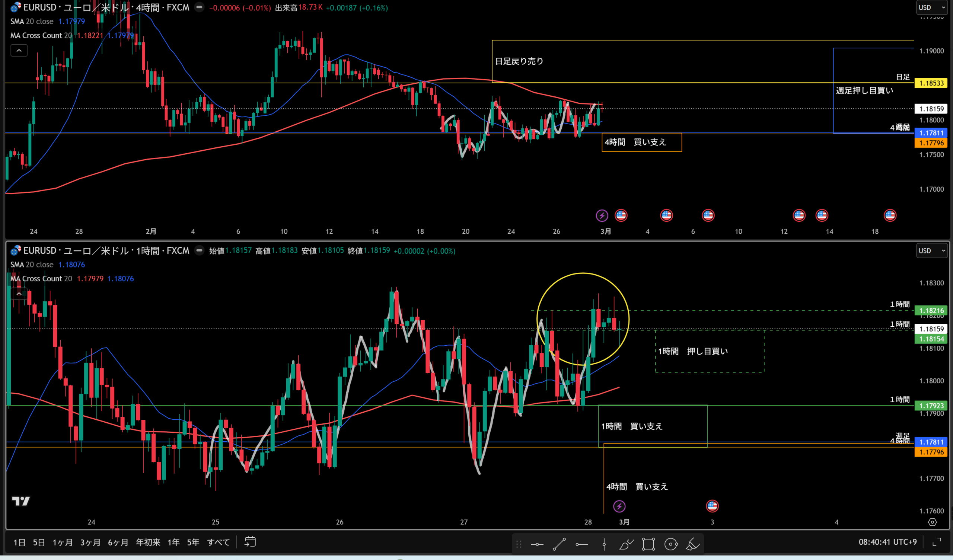Select the trend line drawing tool

tap(559, 544)
